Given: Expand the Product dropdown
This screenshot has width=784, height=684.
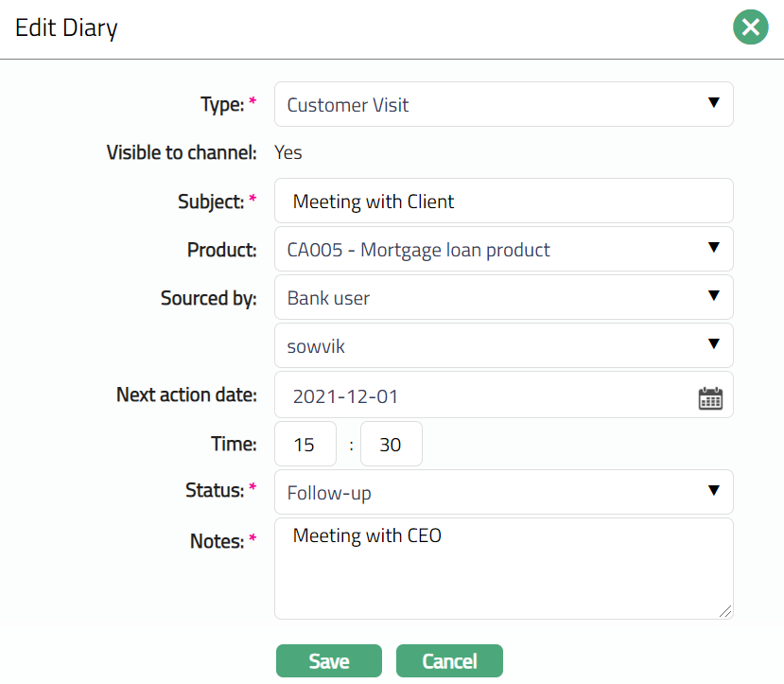Looking at the screenshot, I should click(x=503, y=250).
